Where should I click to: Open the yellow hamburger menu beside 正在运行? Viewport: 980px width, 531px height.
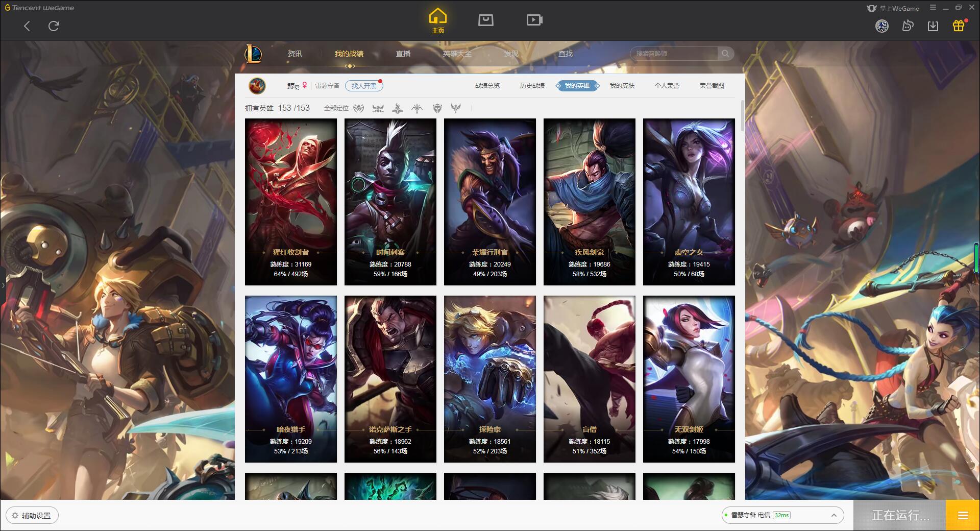click(963, 516)
